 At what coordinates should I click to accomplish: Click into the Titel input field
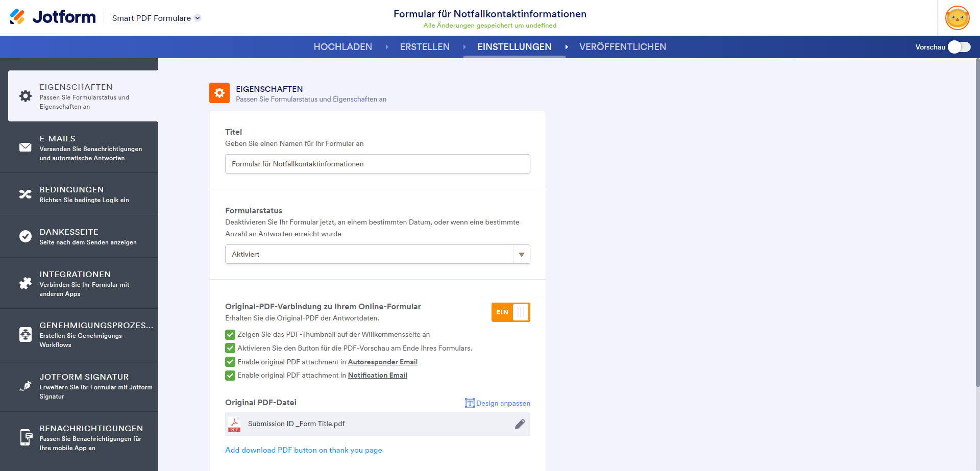pyautogui.click(x=378, y=164)
